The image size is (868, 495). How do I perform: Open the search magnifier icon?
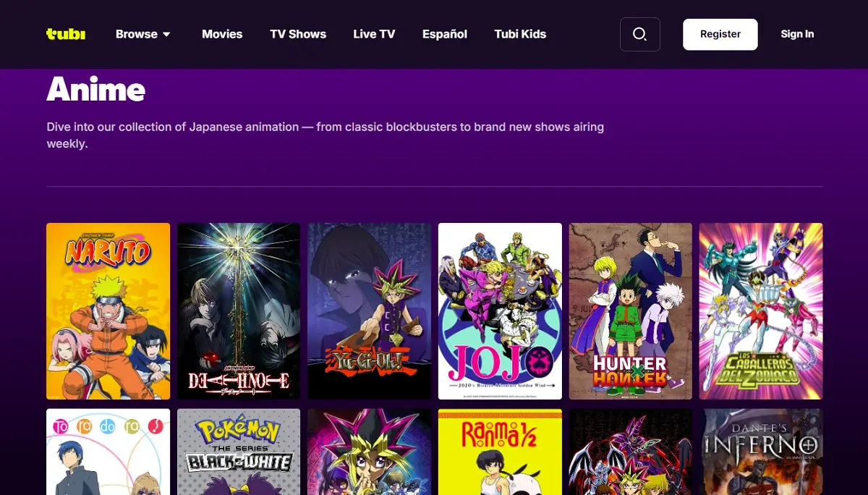click(x=639, y=34)
